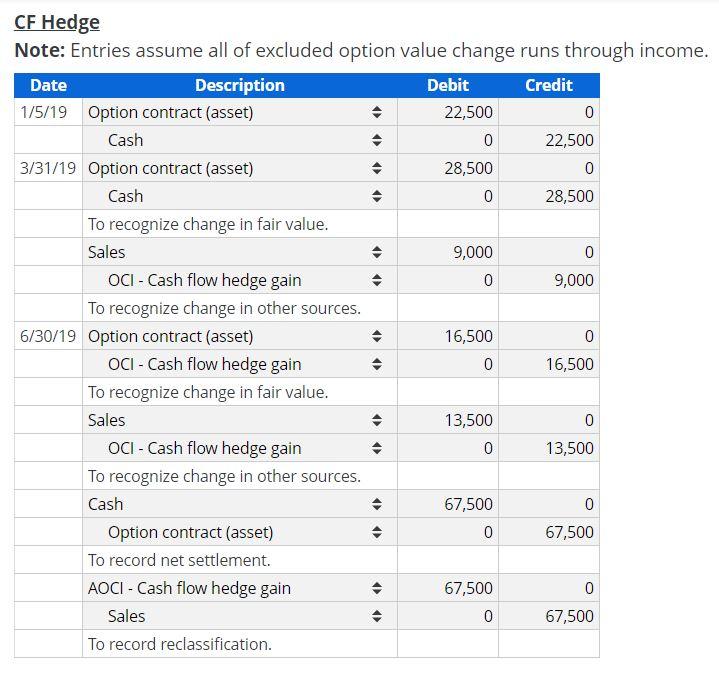Click the 'Debit' column header
The height and width of the screenshot is (683, 719).
(448, 85)
